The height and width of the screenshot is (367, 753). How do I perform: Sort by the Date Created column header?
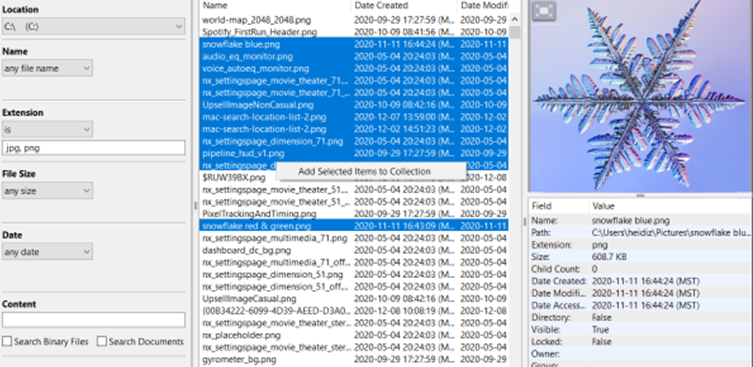404,6
